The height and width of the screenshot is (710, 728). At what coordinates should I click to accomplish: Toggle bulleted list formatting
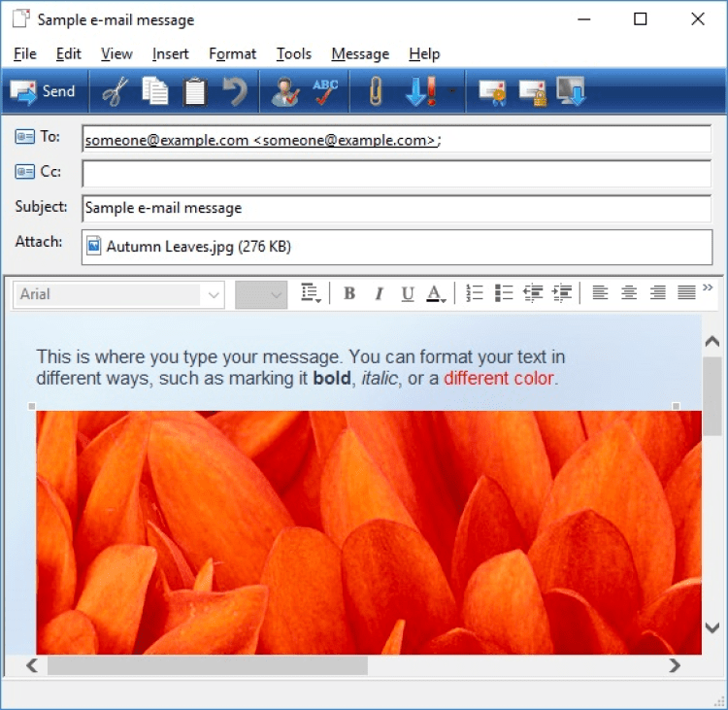[x=503, y=293]
